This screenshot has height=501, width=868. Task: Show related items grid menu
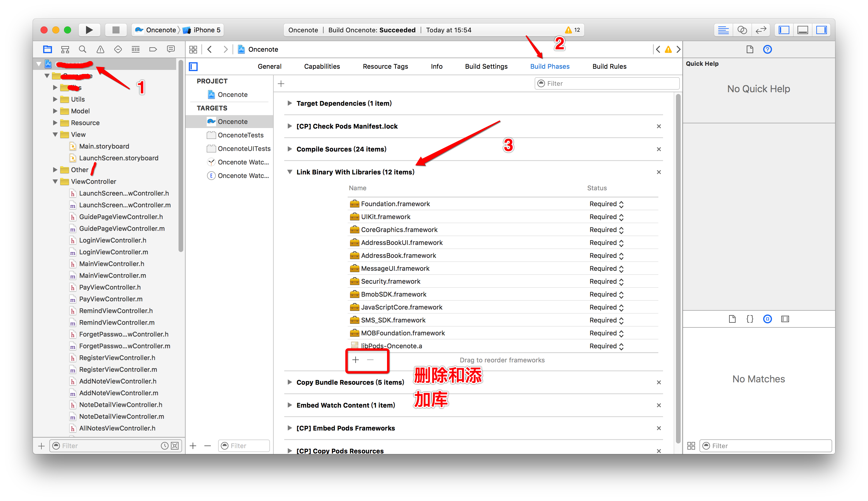[x=193, y=49]
